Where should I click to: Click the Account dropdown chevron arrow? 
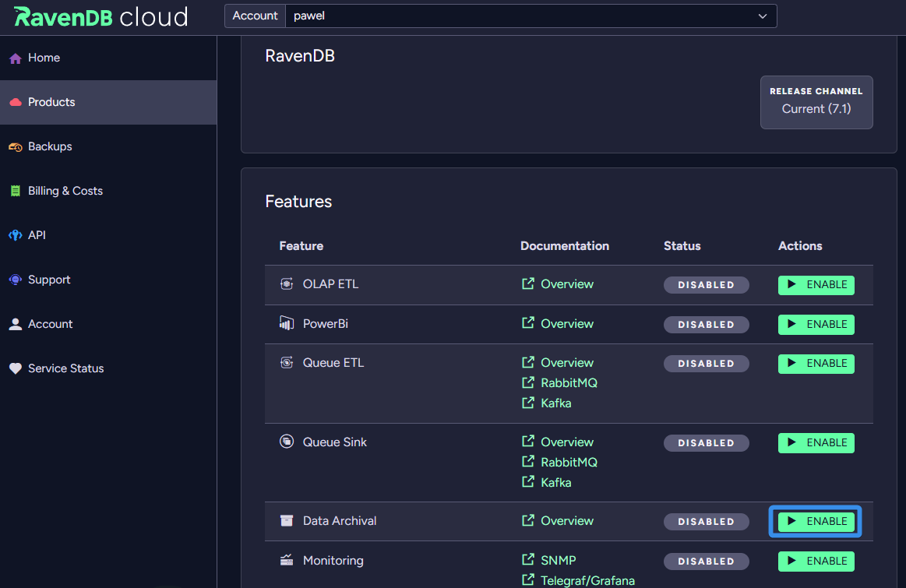763,16
